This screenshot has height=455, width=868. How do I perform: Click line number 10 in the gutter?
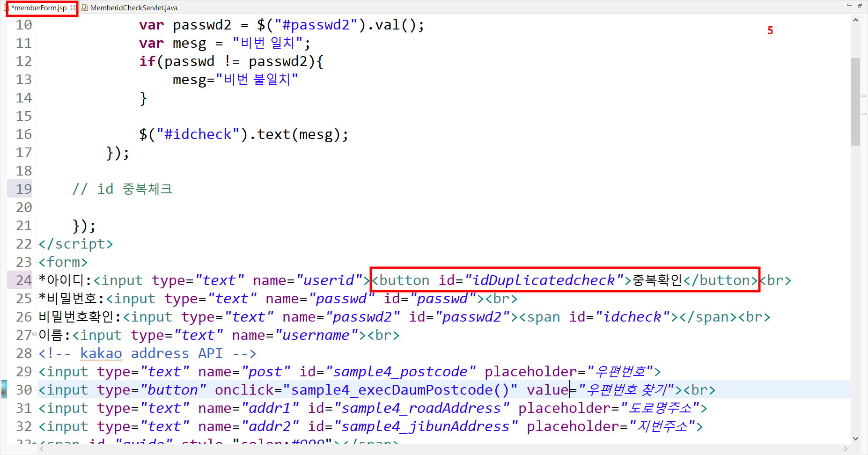click(24, 25)
